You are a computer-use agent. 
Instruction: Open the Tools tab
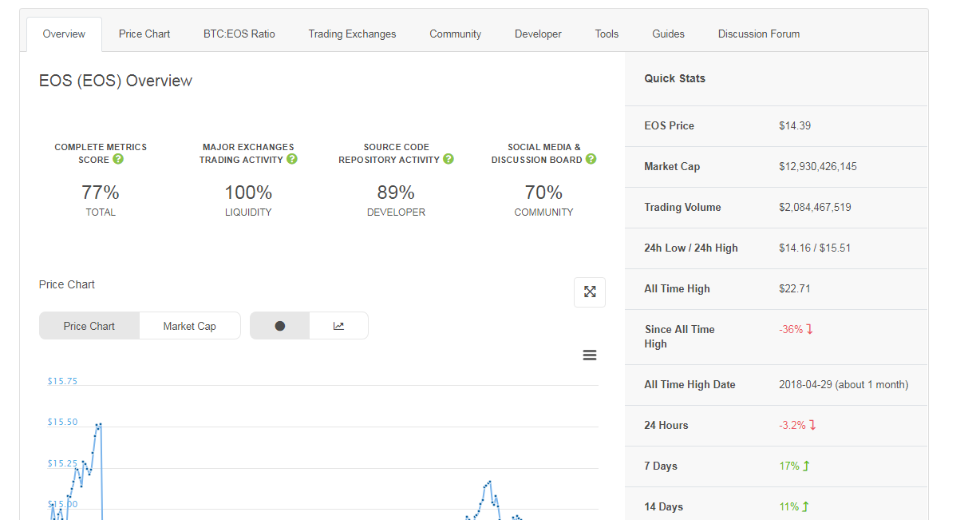(607, 34)
